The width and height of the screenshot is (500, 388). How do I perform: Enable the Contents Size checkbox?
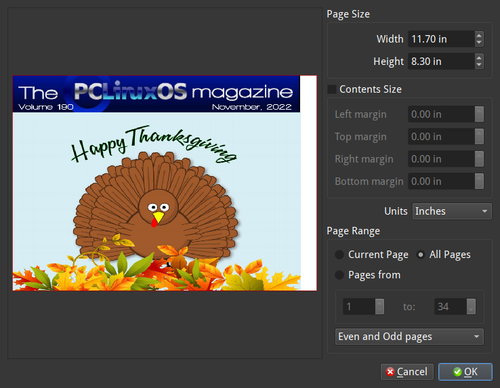point(332,89)
